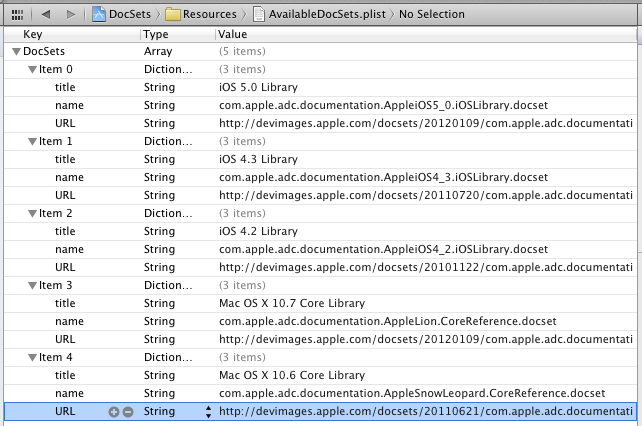The image size is (642, 426).
Task: Collapse Item 3 dictionary
Action: tap(32, 285)
